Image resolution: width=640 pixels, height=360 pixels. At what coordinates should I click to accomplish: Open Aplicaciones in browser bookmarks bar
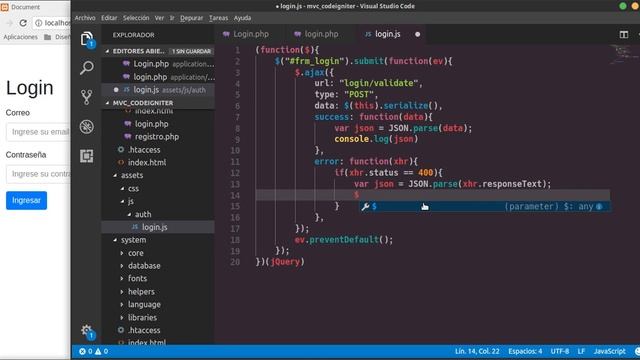(x=20, y=37)
